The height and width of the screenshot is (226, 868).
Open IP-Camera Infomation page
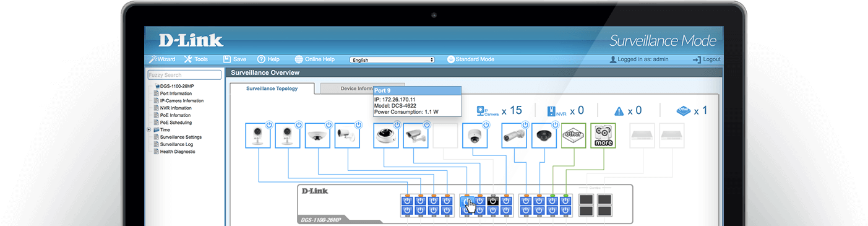click(x=178, y=100)
